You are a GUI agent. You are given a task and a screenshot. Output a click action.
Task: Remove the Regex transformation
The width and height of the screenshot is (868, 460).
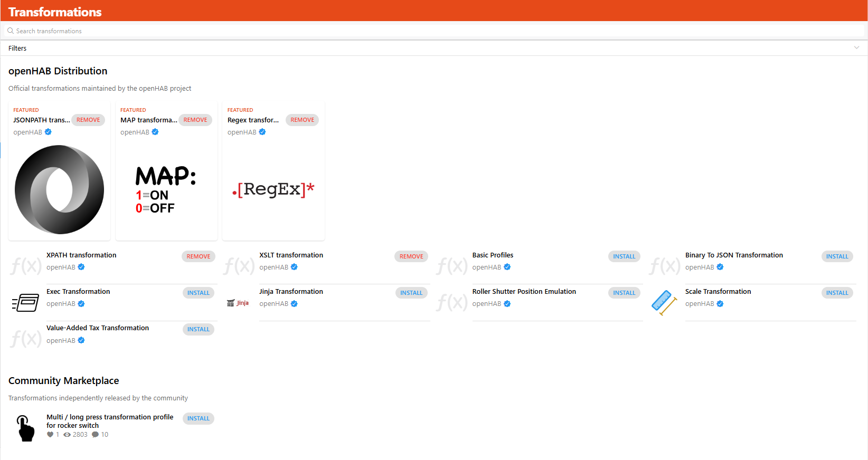303,120
